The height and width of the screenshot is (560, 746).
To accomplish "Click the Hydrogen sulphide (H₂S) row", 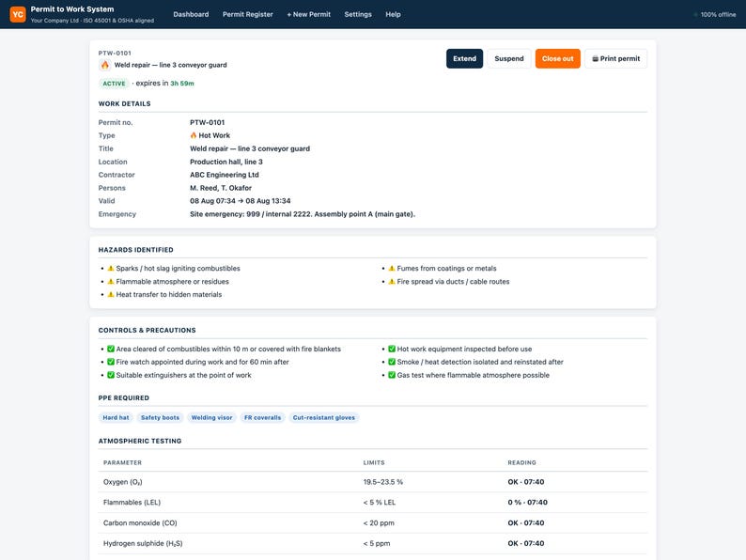I will 372,543.
